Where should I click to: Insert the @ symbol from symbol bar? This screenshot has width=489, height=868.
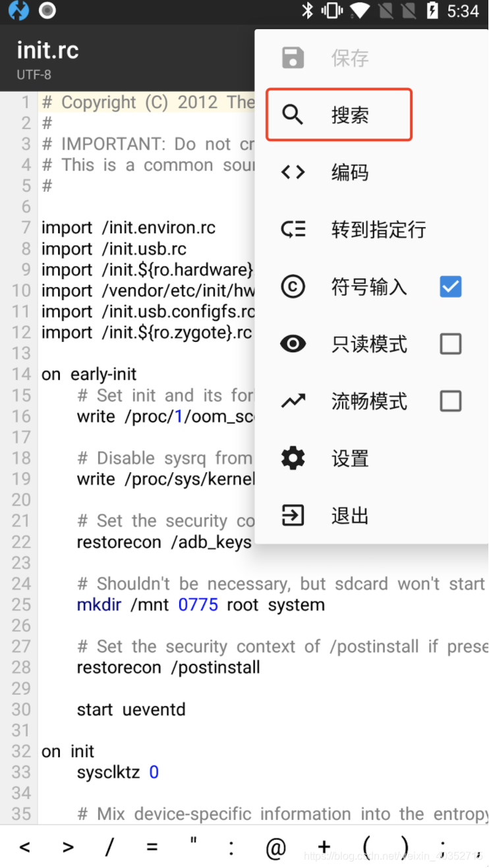tap(276, 848)
